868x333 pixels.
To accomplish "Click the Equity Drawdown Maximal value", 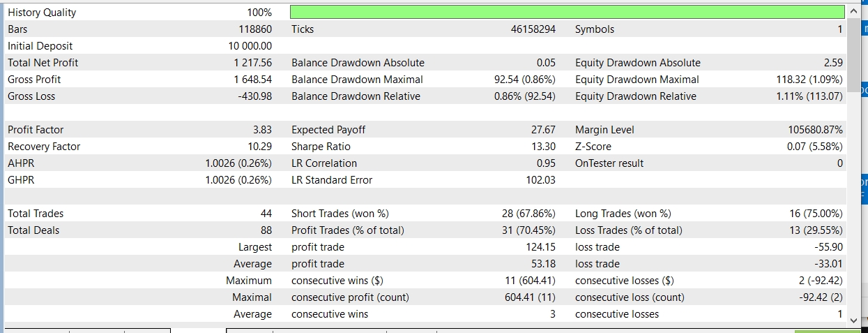I will [x=809, y=80].
